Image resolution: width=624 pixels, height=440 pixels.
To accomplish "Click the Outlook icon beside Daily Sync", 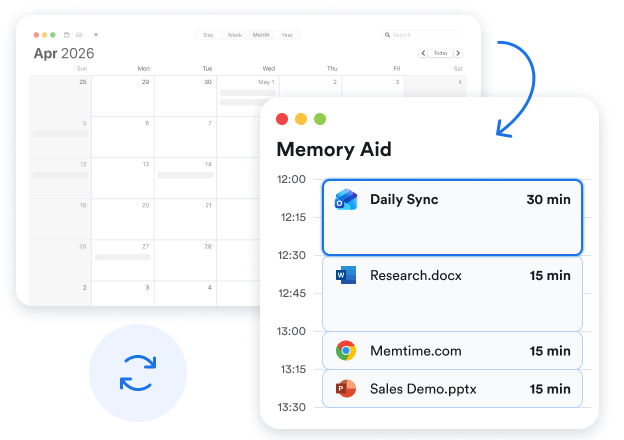I will point(346,199).
